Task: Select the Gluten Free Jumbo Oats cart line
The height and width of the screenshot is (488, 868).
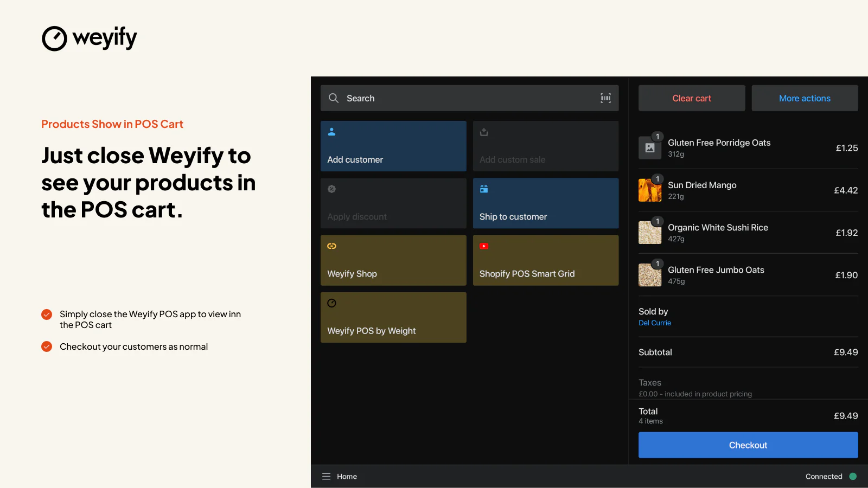Action: [748, 275]
